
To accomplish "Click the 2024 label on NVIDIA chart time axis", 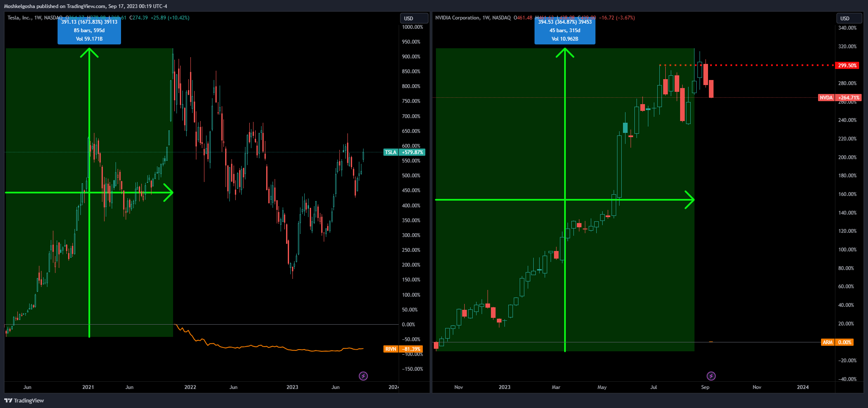I will 803,387.
